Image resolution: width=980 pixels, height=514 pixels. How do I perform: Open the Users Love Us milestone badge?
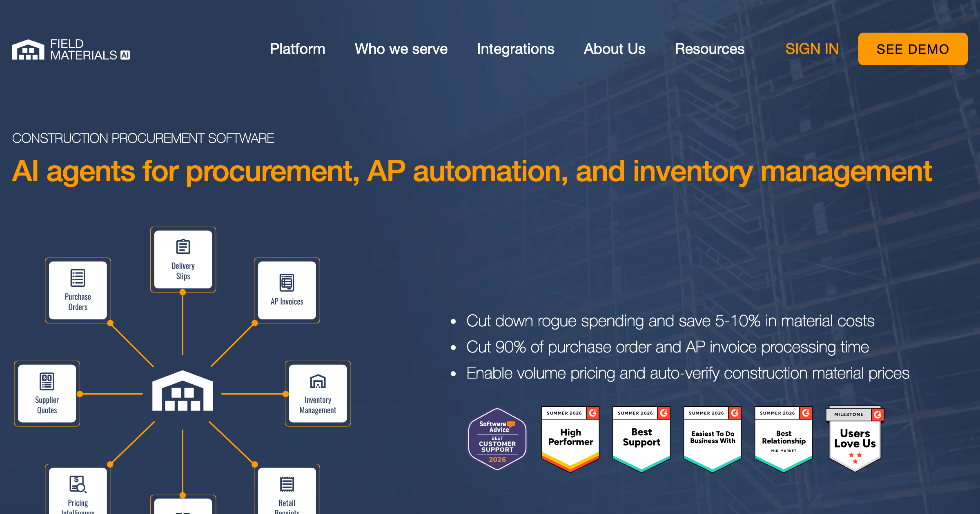(855, 439)
